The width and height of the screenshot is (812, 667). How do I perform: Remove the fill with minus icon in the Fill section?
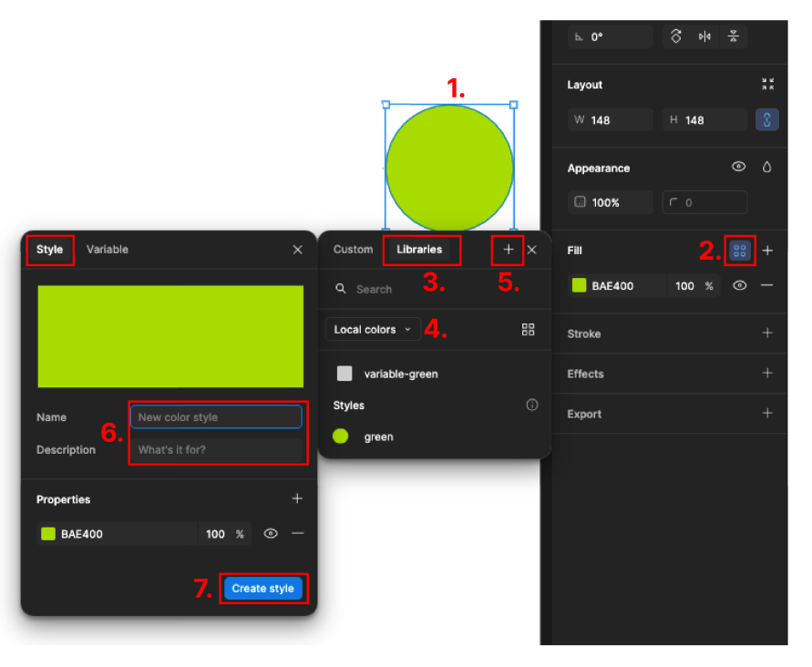(767, 285)
